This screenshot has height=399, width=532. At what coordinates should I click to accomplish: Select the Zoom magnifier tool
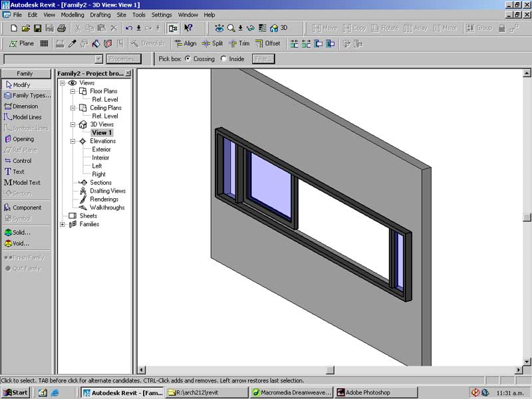(x=231, y=28)
